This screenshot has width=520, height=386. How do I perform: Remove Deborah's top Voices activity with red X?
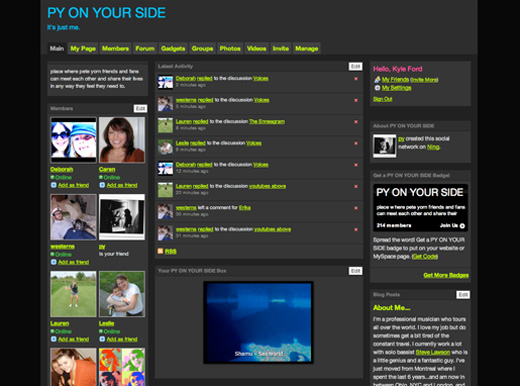click(356, 79)
